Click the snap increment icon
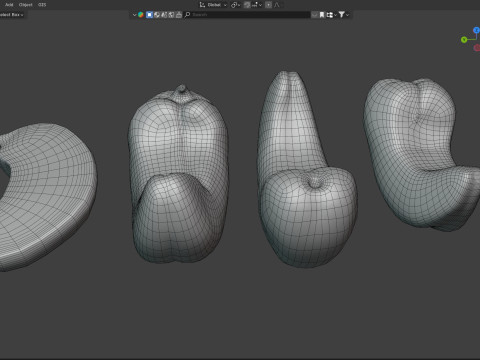 255,5
